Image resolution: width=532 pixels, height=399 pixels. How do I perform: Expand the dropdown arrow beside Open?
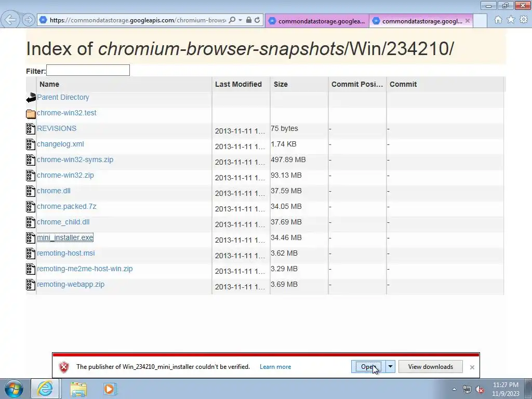[390, 367]
